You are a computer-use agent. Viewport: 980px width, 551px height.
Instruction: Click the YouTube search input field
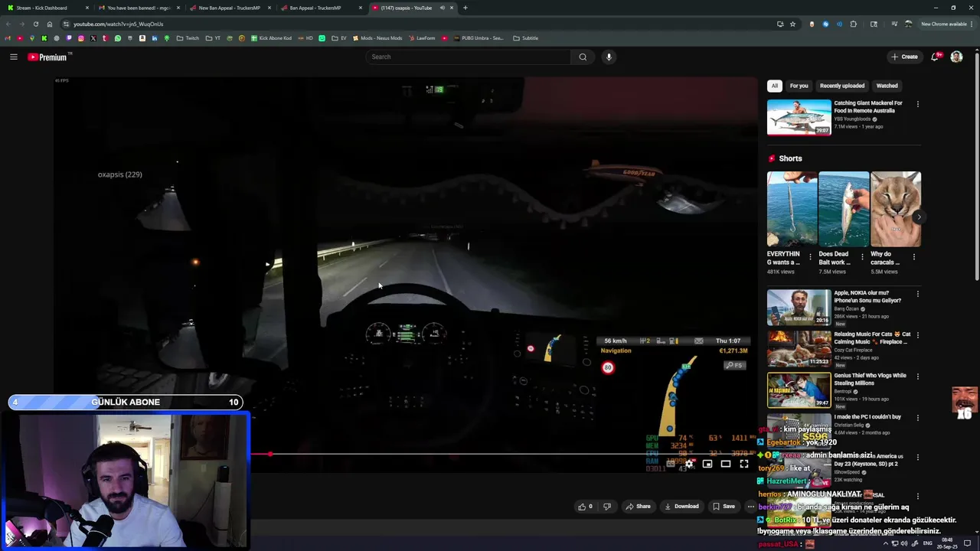point(468,57)
